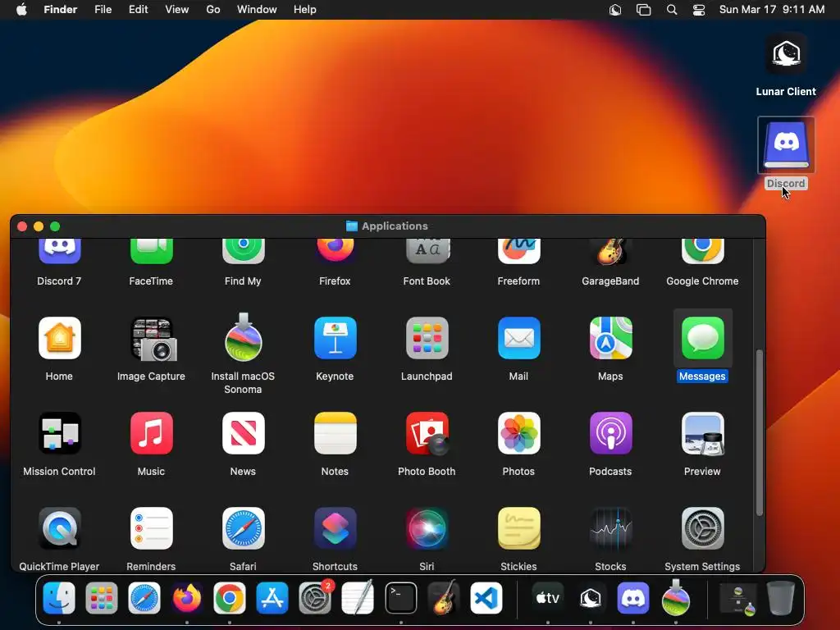This screenshot has height=630, width=840.
Task: Select the Photo Booth app icon
Action: coord(427,433)
